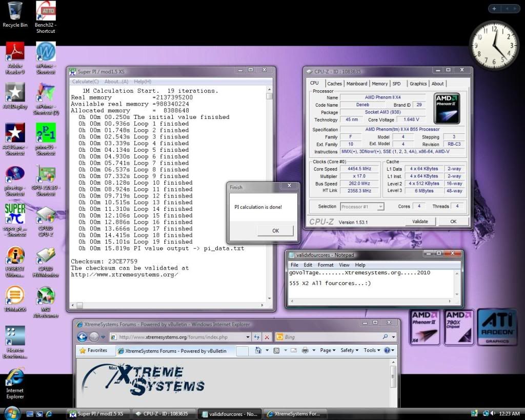Click the volume icon in system tray
This screenshot has height=420, width=525.
pos(493,413)
